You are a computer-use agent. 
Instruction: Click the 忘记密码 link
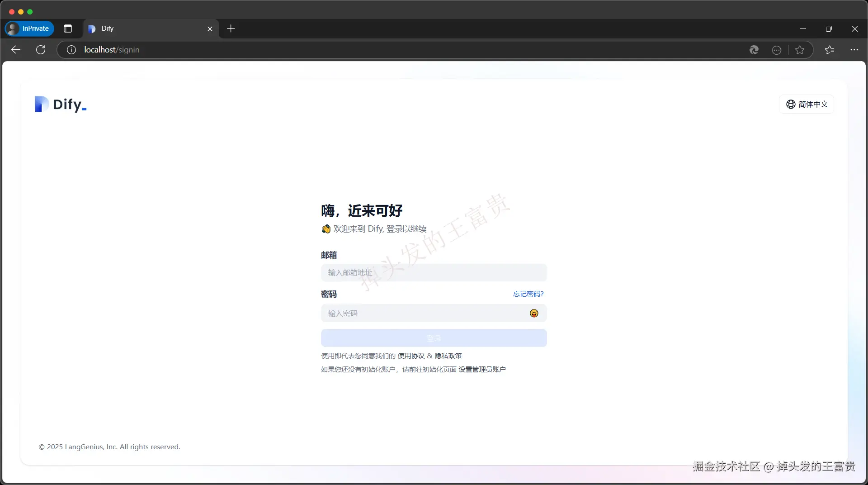[528, 294]
